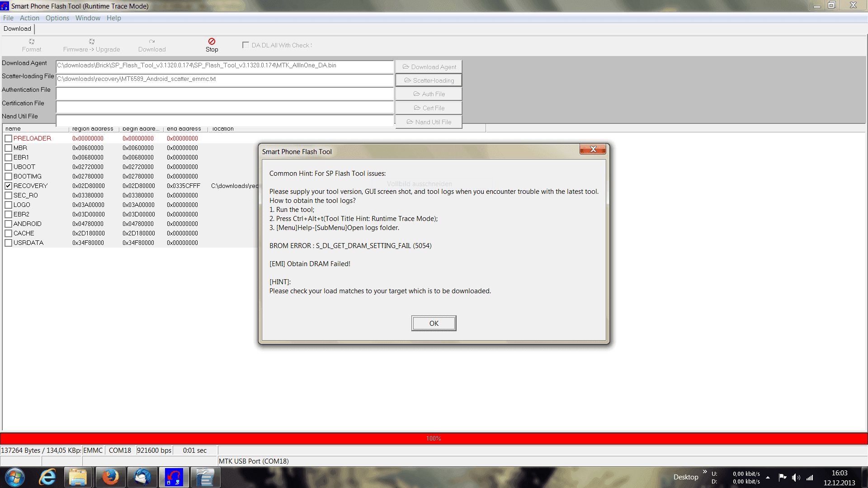Close the error dialog with X
The image size is (868, 488).
(593, 149)
